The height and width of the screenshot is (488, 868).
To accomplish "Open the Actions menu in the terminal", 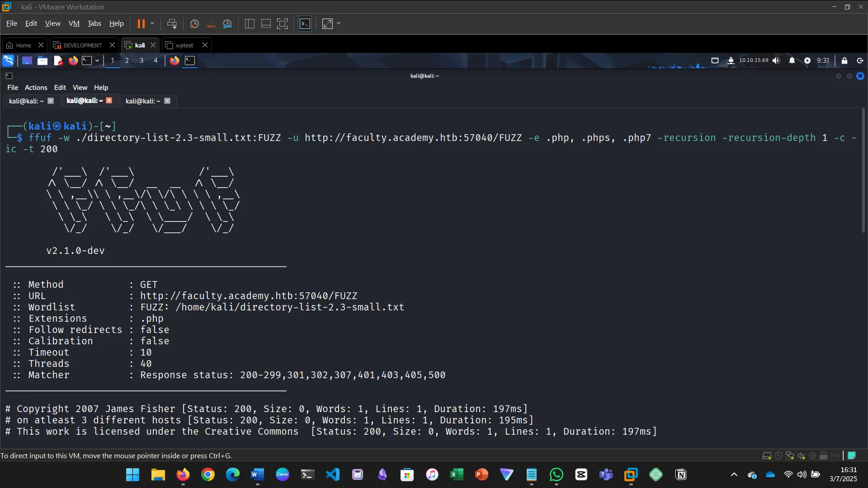I will click(36, 87).
